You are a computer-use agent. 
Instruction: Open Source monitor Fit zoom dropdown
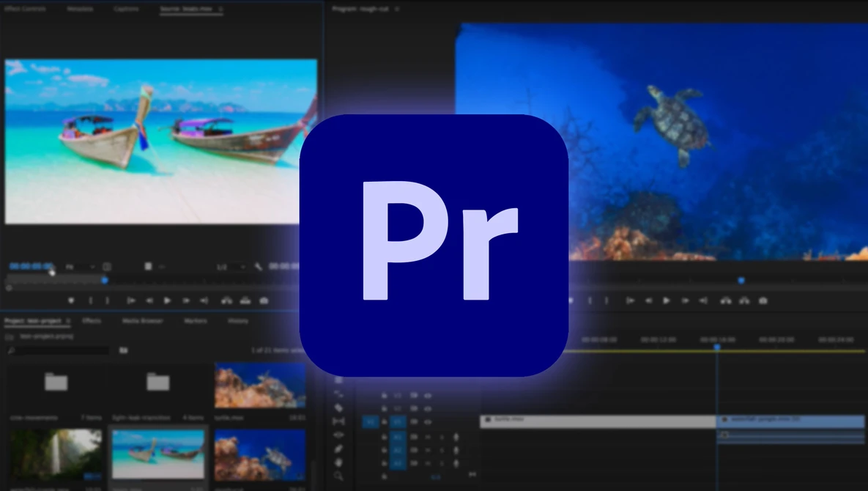pyautogui.click(x=81, y=267)
